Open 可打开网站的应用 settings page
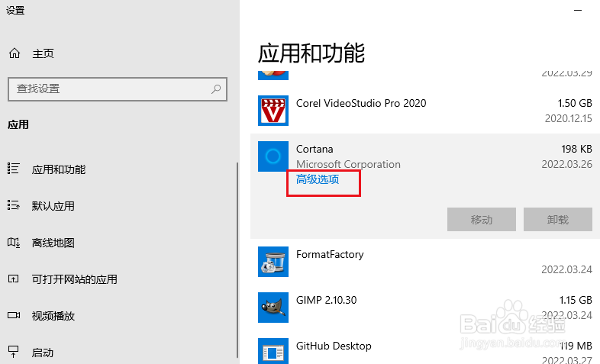The width and height of the screenshot is (600, 364). pos(75,279)
